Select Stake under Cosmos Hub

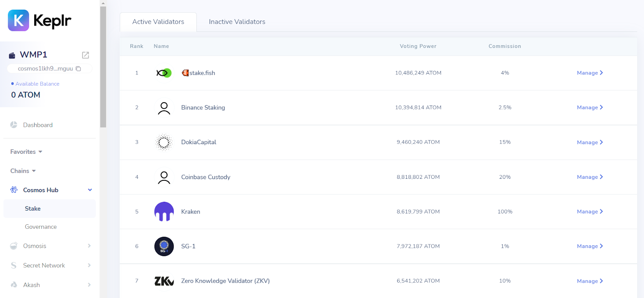coord(50,209)
